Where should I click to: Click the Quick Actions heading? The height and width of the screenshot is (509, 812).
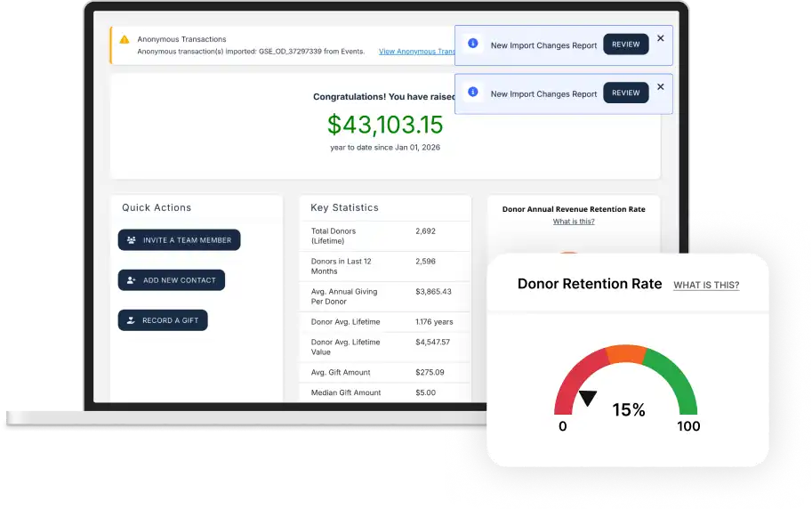pos(157,207)
